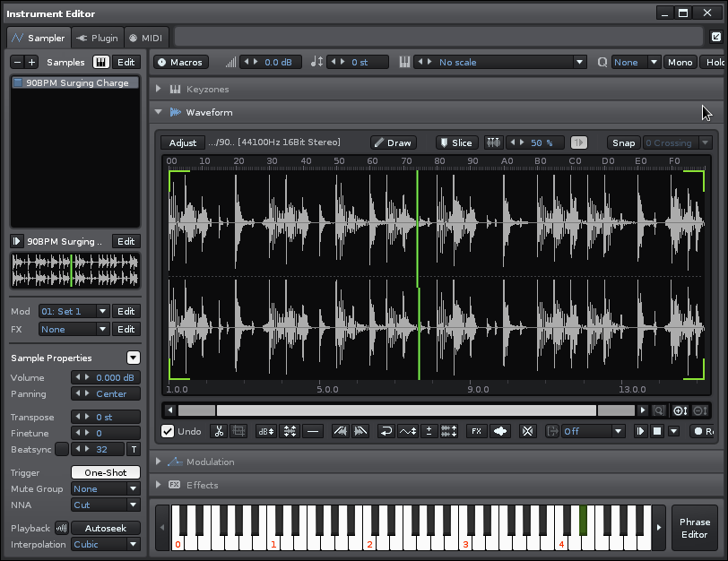Click the fade in icon
This screenshot has height=561, width=728.
[341, 431]
